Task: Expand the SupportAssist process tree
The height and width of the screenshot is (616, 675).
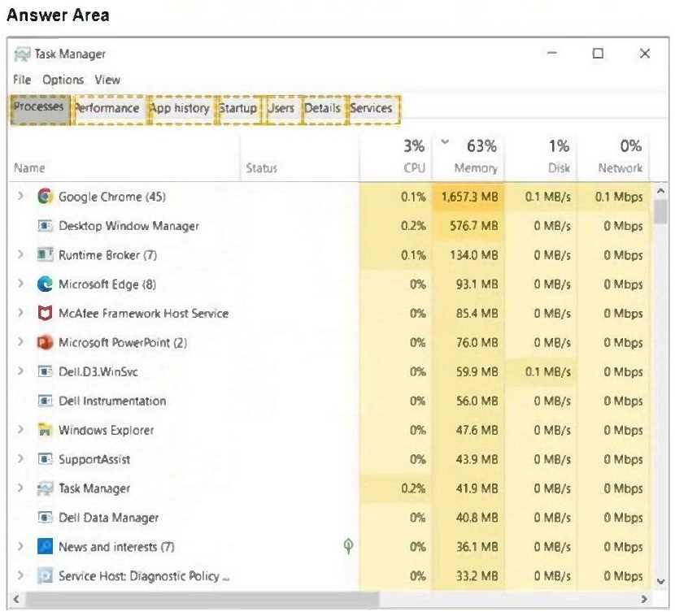Action: [21, 459]
